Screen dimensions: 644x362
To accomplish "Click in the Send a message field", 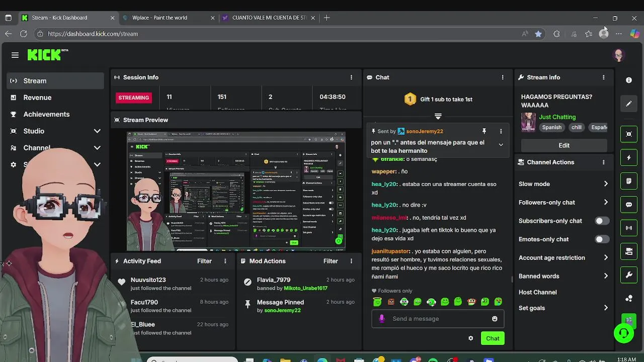I will [x=438, y=319].
